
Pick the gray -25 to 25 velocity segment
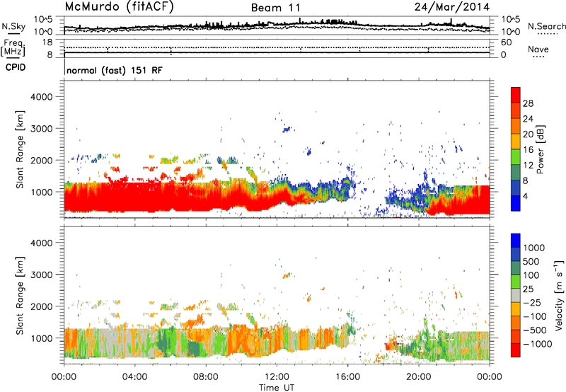coord(516,295)
